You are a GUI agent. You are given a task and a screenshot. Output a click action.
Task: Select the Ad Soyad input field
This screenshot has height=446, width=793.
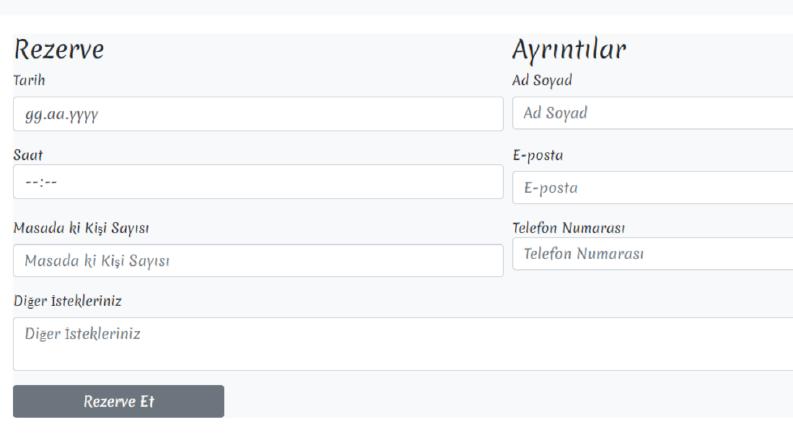[652, 113]
